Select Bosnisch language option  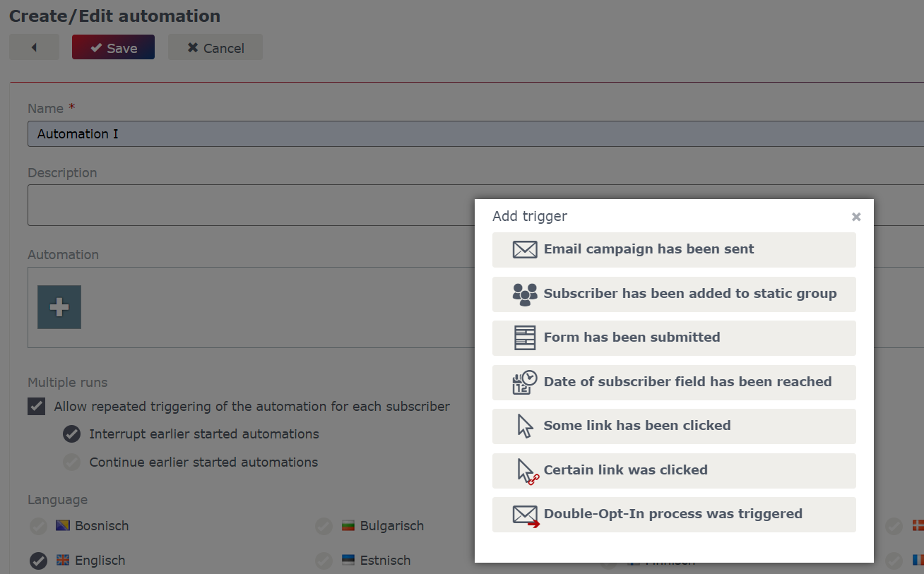(x=38, y=526)
